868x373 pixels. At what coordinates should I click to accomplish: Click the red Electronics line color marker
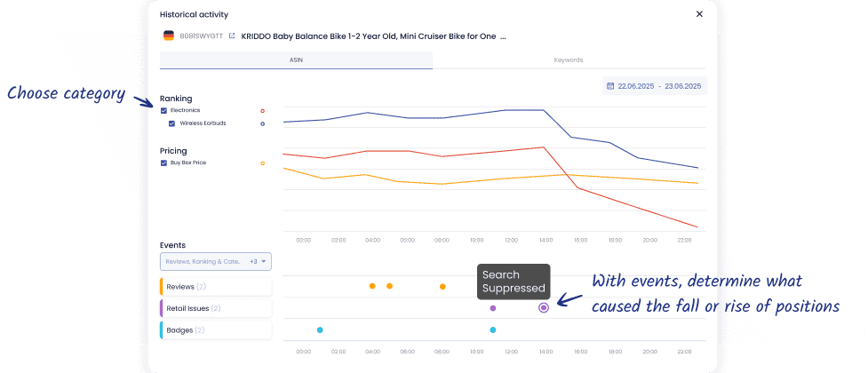tap(262, 111)
